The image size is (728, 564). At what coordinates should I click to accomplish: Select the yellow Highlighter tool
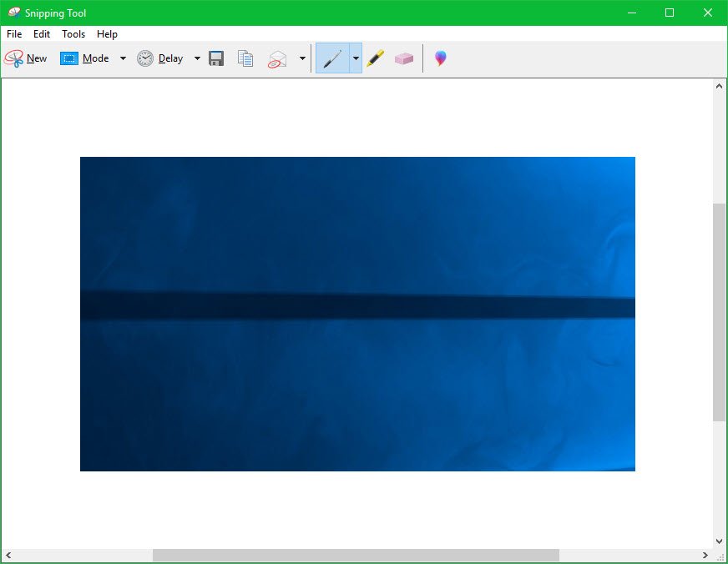[376, 58]
